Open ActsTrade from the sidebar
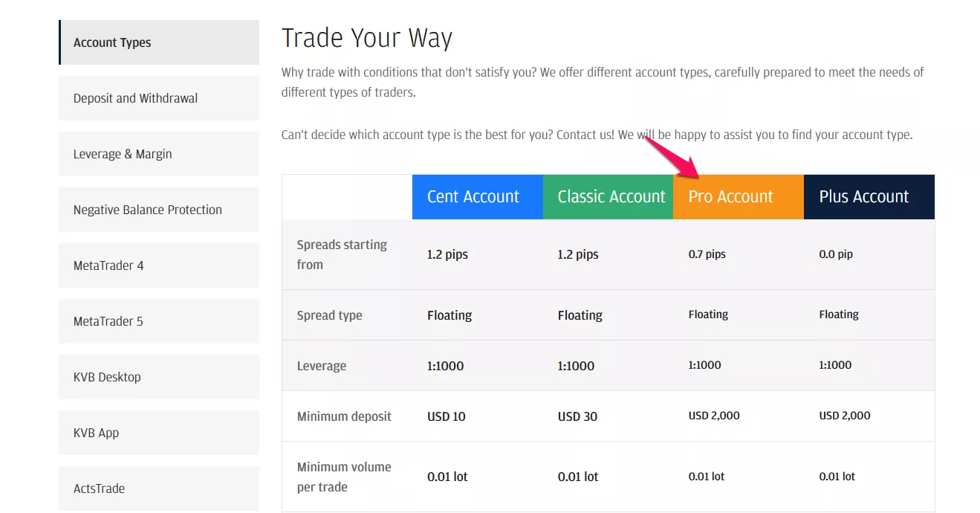Viewport: 980px width, 513px height. point(159,488)
